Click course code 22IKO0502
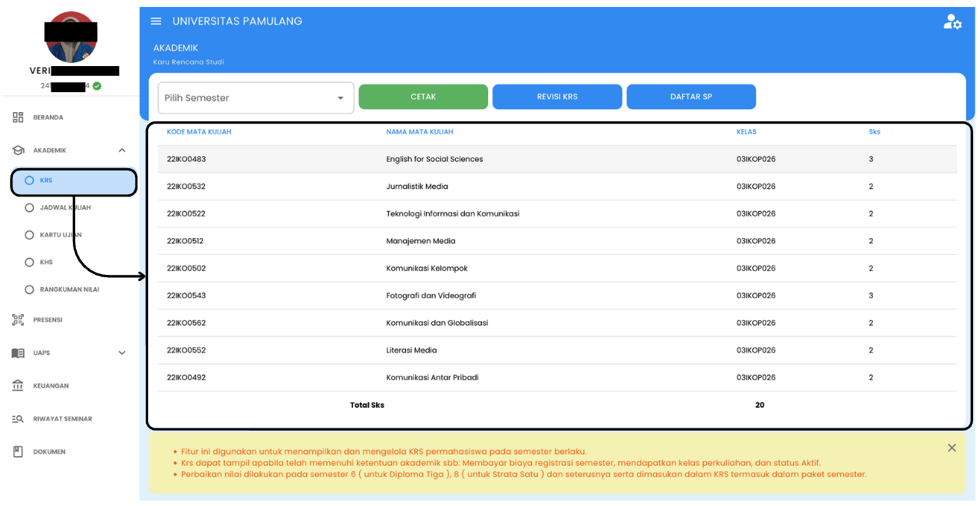The image size is (980, 506). pos(186,269)
